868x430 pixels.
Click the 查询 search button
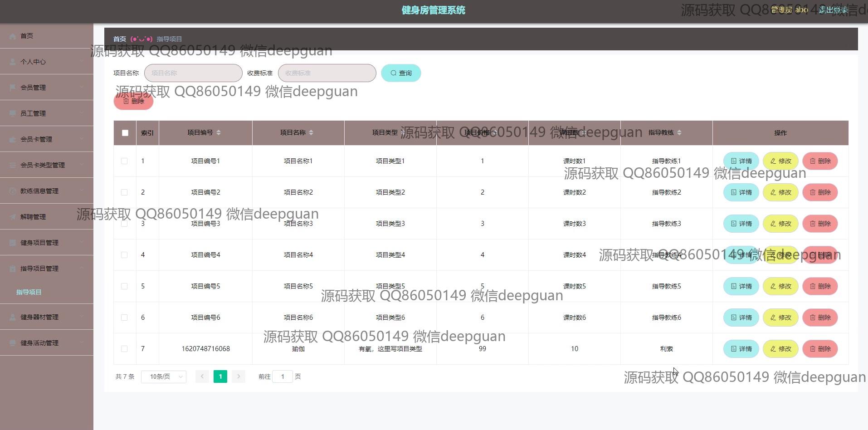pyautogui.click(x=401, y=73)
